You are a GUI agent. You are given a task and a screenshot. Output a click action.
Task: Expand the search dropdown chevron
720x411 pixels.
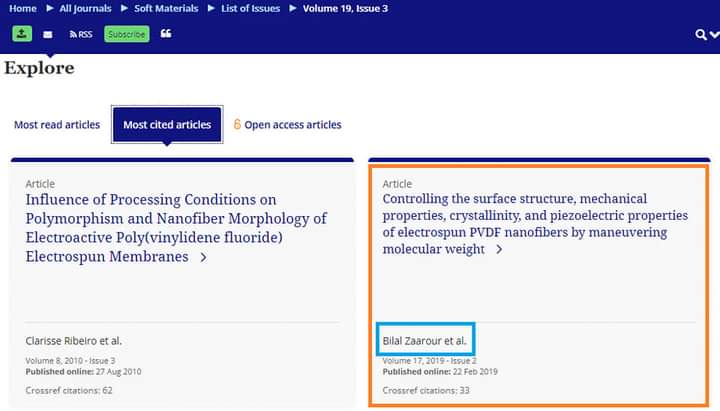tap(714, 34)
